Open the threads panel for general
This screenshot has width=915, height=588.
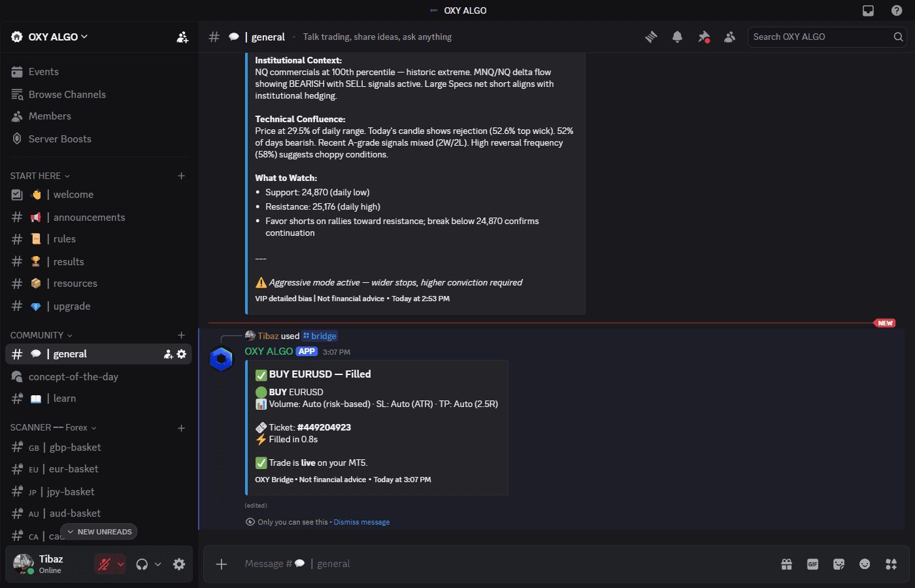pos(651,37)
